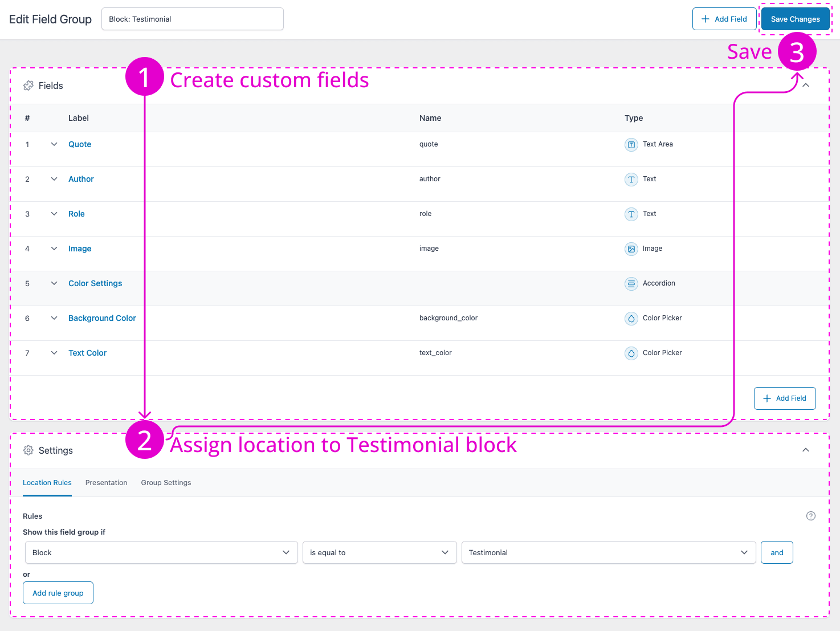
Task: Click the Text type icon beside author
Action: click(x=631, y=179)
